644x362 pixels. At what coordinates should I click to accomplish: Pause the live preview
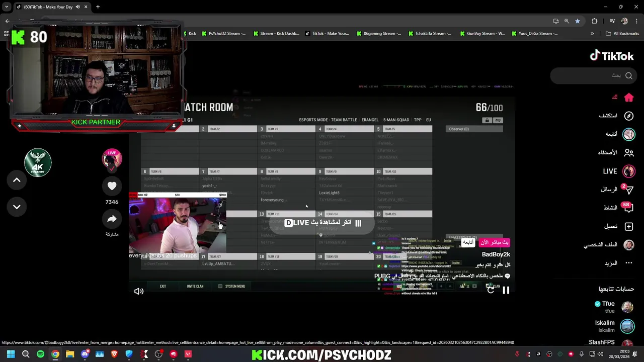(506, 291)
